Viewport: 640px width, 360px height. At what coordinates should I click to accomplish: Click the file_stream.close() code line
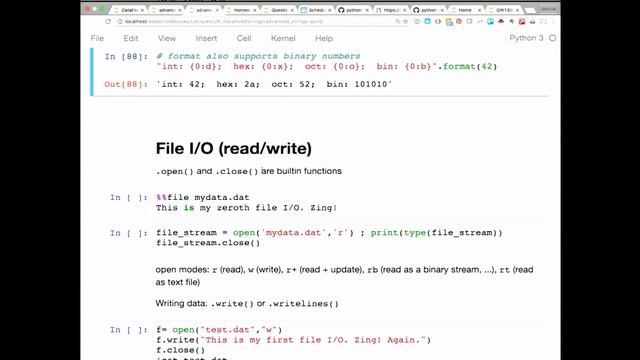208,243
